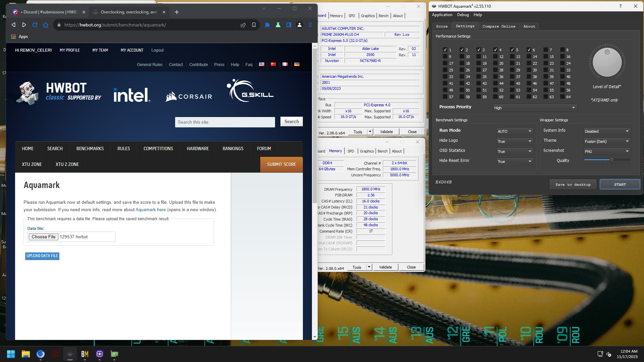Open System Info dropdown
Viewport: 644px width, 362px height.
click(607, 131)
